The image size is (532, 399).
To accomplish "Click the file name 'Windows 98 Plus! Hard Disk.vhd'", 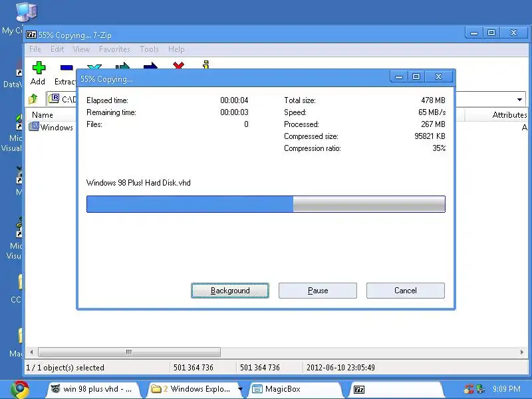I will 138,183.
